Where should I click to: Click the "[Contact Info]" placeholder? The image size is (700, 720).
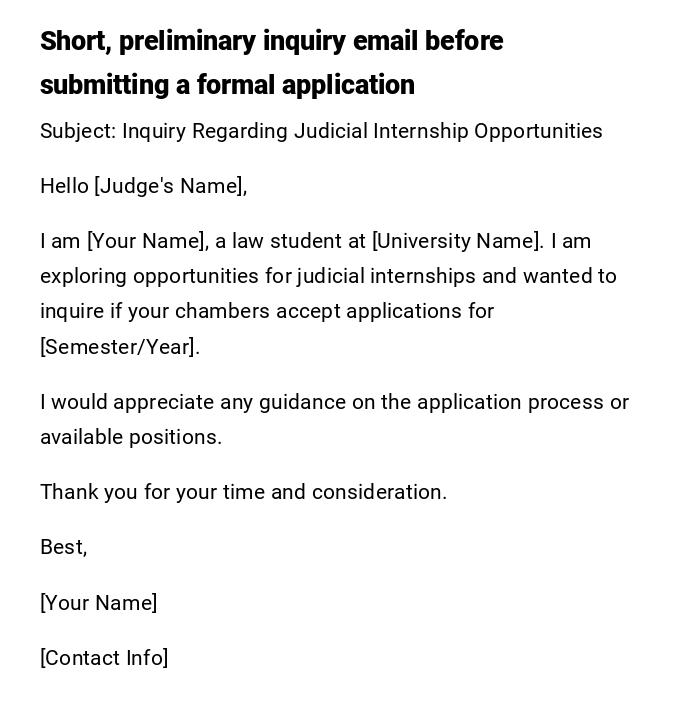(104, 658)
